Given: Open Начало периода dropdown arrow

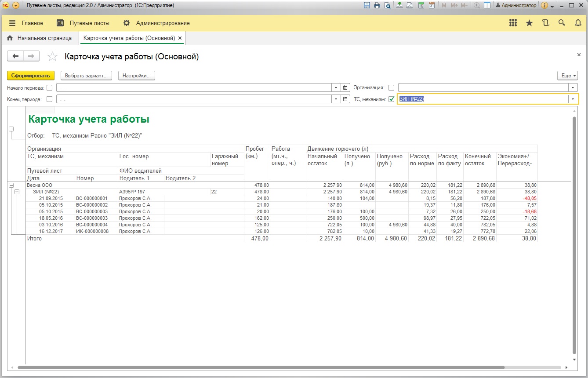Looking at the screenshot, I should [x=336, y=87].
